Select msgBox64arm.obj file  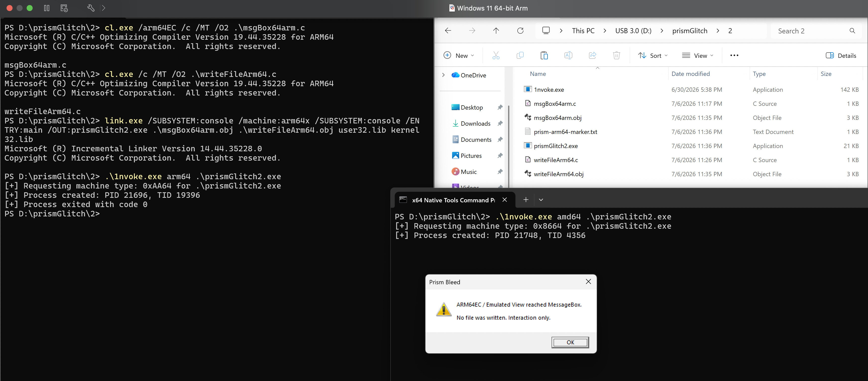691,118
